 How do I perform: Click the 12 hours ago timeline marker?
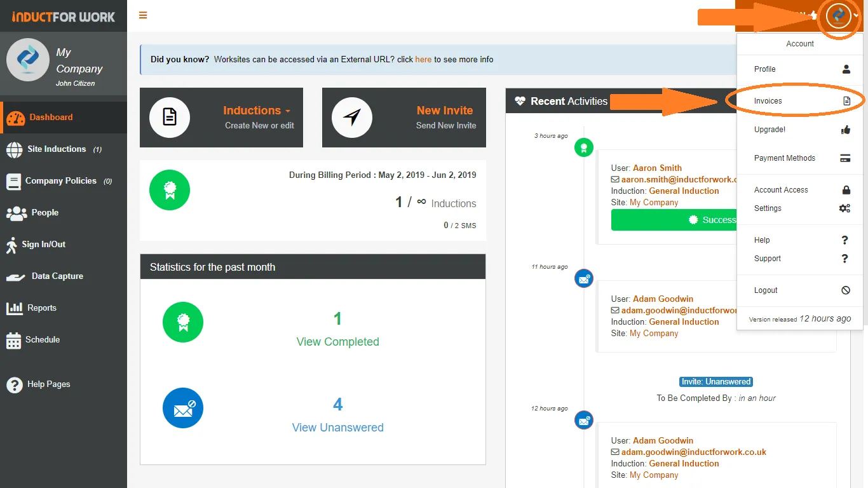583,420
